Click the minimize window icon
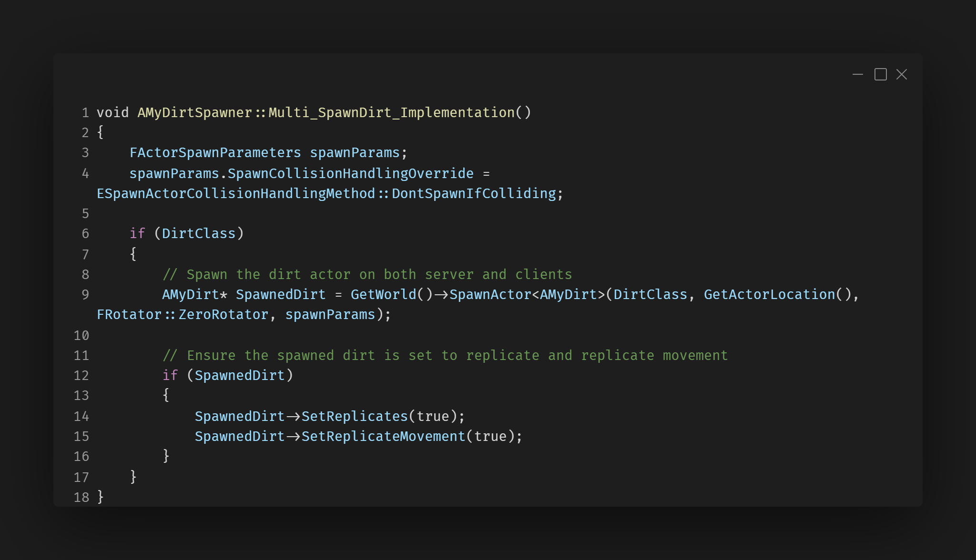Viewport: 976px width, 560px height. 857,75
